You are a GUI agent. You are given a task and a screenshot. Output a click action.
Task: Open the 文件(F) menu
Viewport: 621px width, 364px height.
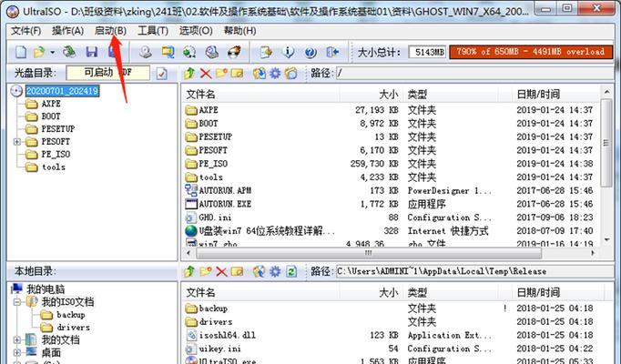pyautogui.click(x=25, y=30)
